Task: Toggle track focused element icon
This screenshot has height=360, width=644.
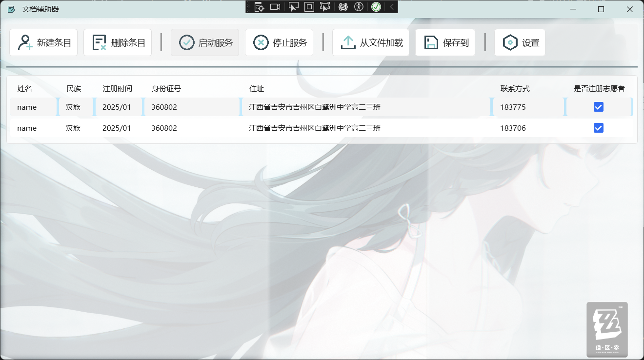Action: tap(325, 7)
